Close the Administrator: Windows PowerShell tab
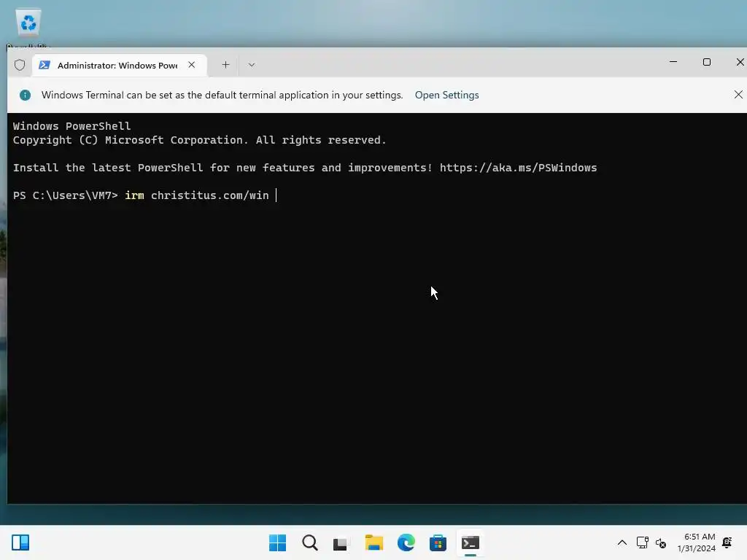 coord(192,65)
